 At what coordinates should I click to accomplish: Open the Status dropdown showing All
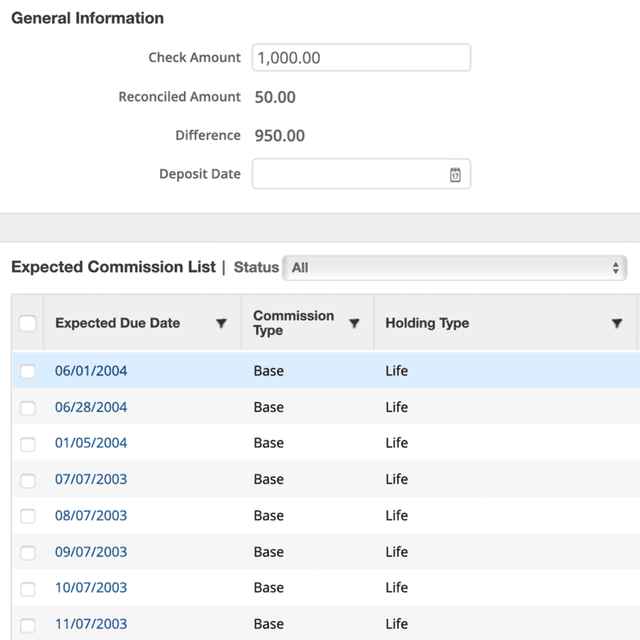(454, 268)
